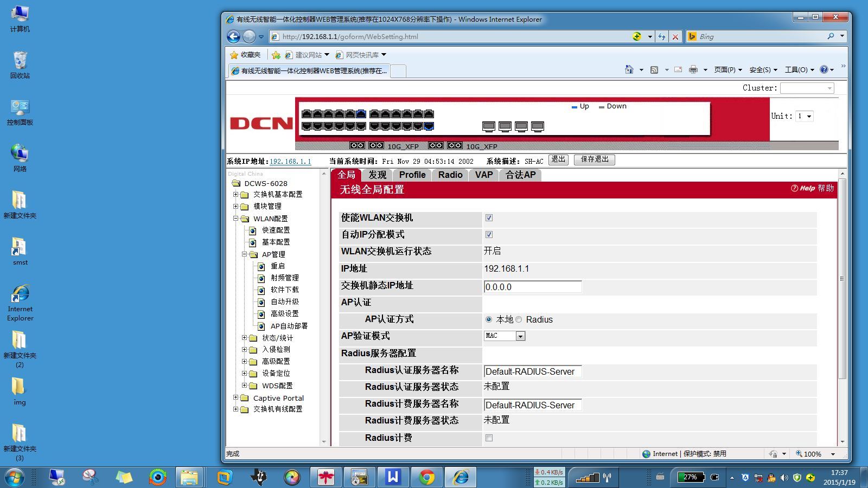Expand the Captive Portal tree node
Image resolution: width=868 pixels, height=488 pixels.
pyautogui.click(x=236, y=397)
